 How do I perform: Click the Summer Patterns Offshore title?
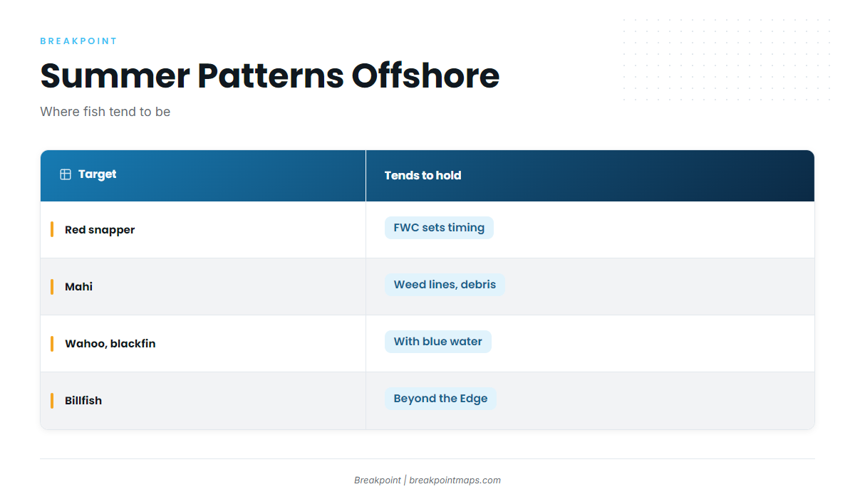(270, 75)
